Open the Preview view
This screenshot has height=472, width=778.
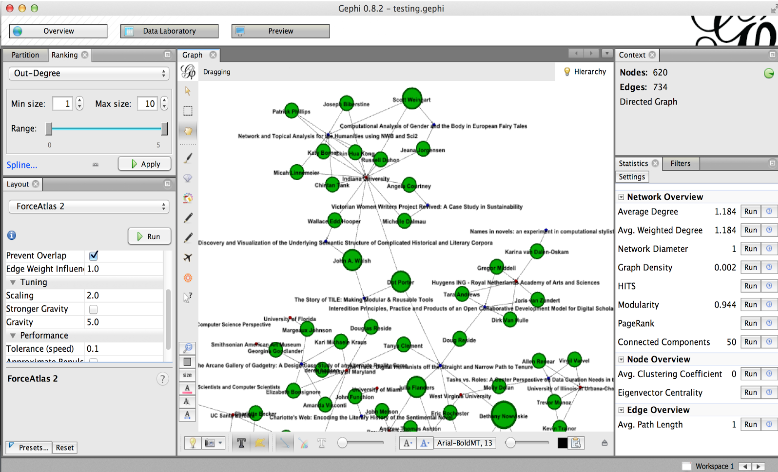(x=280, y=31)
